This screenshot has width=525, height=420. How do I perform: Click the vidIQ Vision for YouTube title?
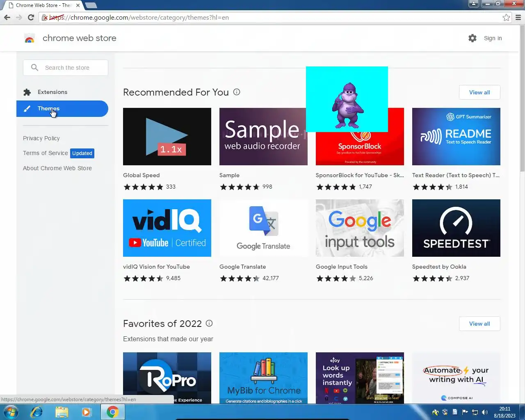156,267
